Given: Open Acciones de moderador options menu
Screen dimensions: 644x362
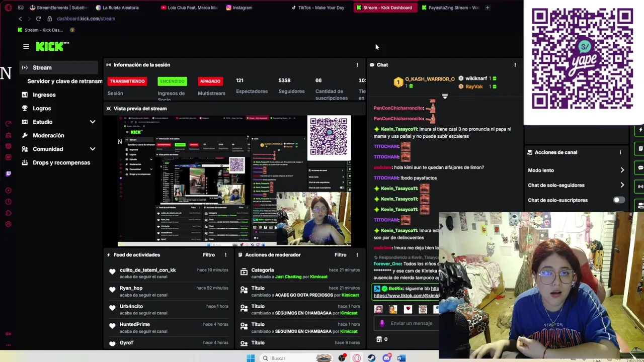Looking at the screenshot, I should point(357,255).
